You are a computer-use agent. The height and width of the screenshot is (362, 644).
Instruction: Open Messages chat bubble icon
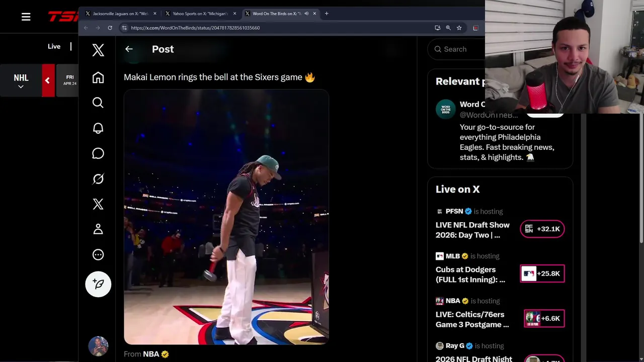coord(98,153)
